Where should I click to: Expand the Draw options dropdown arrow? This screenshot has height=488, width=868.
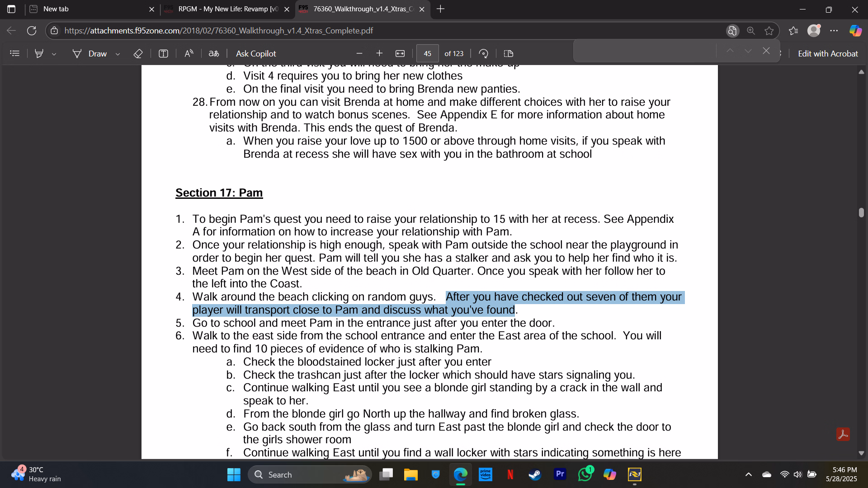[x=118, y=54]
